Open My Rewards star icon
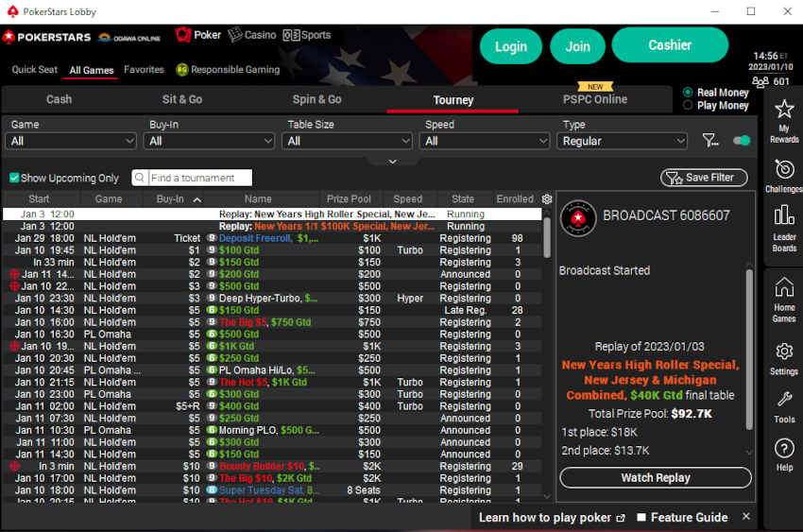Viewport: 803px width, 532px height. (x=783, y=109)
